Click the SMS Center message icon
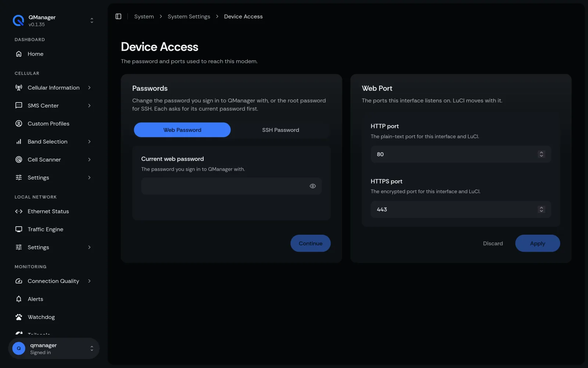The height and width of the screenshot is (368, 588). tap(19, 106)
